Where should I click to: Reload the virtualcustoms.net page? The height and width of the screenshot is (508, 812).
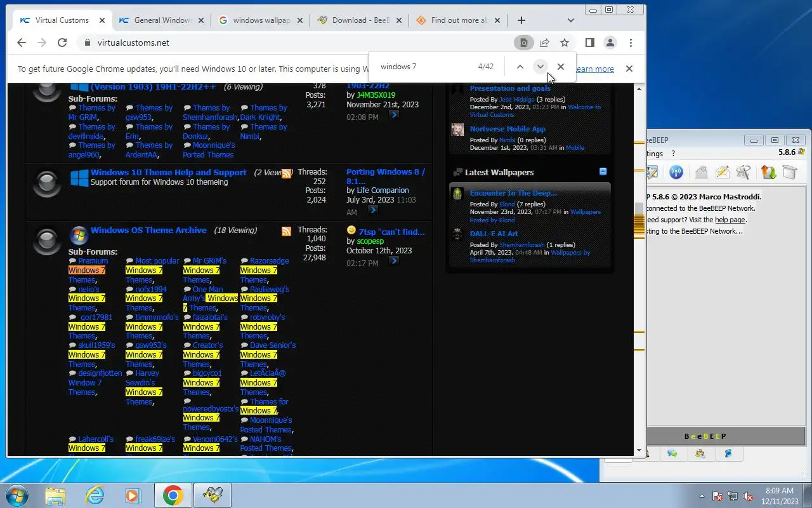tap(62, 43)
